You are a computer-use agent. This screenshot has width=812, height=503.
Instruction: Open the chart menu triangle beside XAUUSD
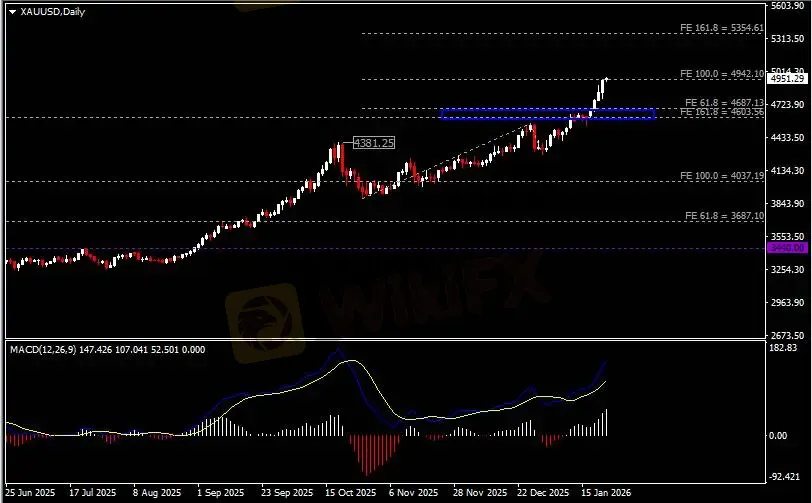tap(12, 11)
